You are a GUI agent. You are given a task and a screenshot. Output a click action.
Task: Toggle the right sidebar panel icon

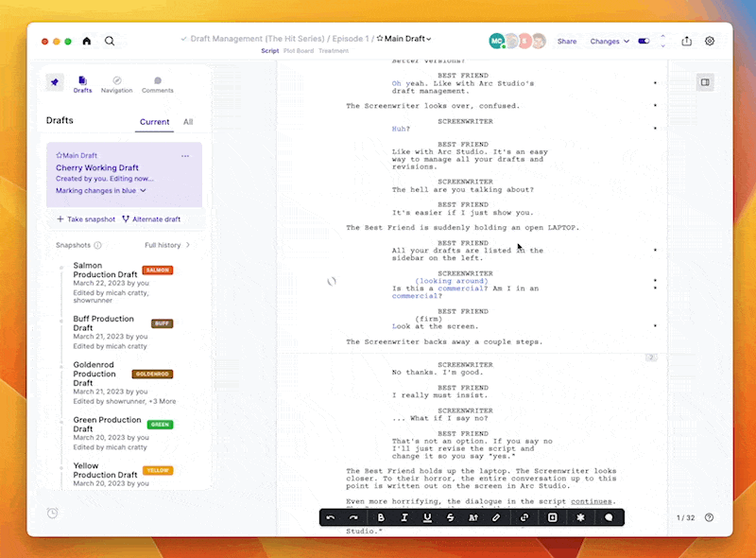click(705, 82)
